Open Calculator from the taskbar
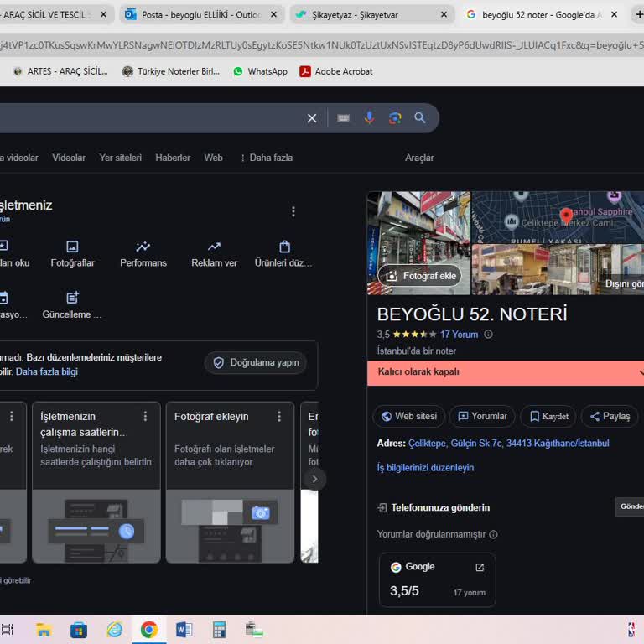 [x=220, y=630]
